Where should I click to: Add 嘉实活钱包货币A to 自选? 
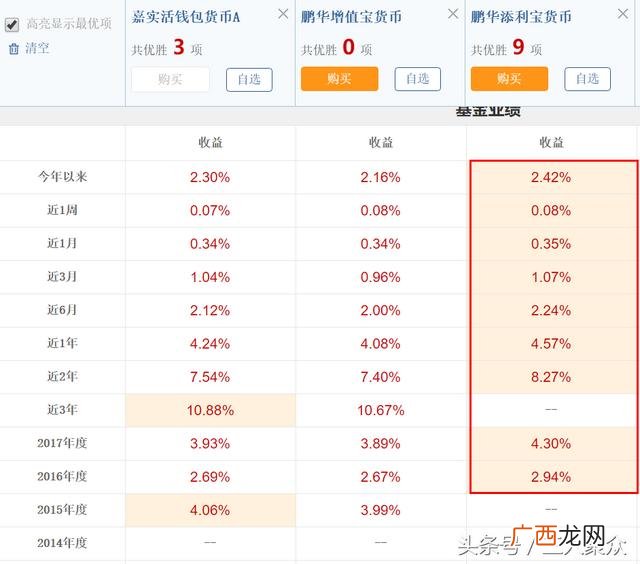pos(249,80)
